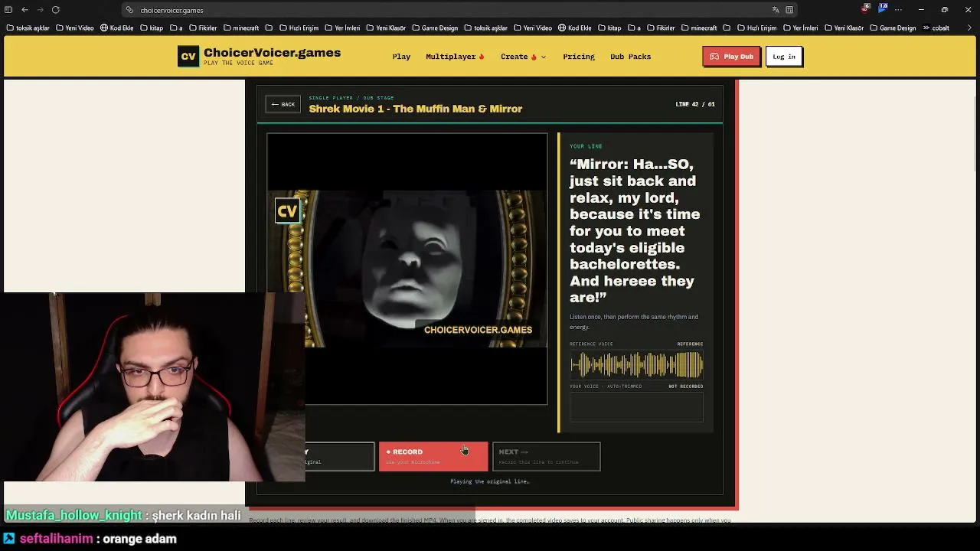Click the ChoicerVoicer.games site title
Viewport: 980px width, 551px height.
tap(272, 54)
